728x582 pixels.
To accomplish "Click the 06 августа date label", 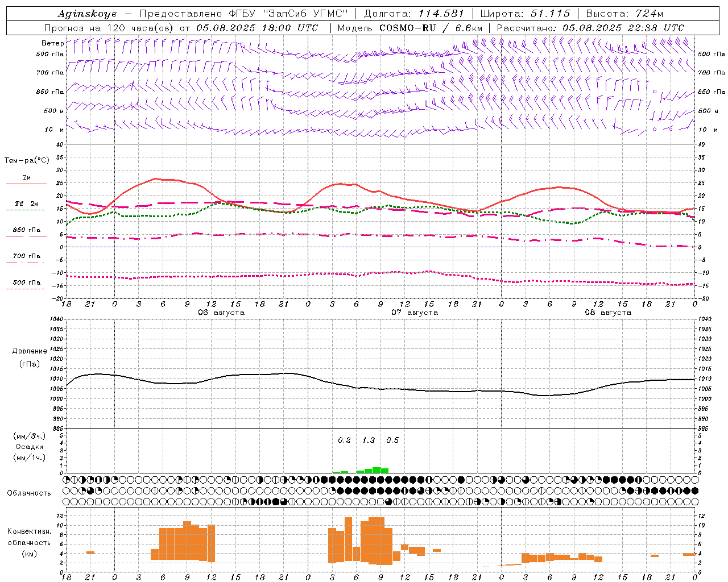I will [221, 313].
